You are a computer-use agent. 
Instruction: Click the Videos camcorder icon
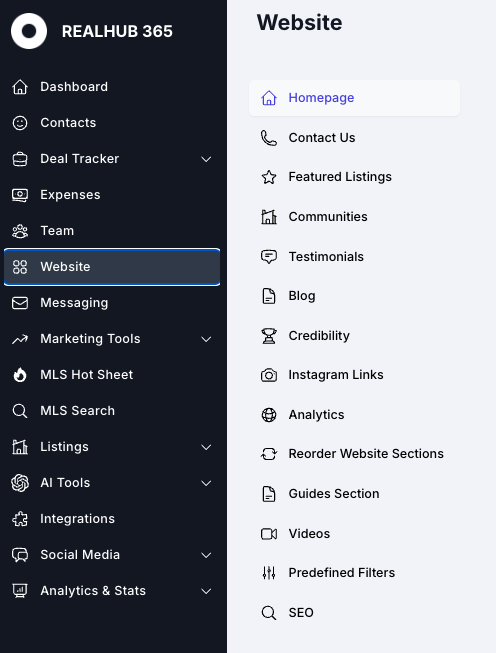[x=269, y=534]
